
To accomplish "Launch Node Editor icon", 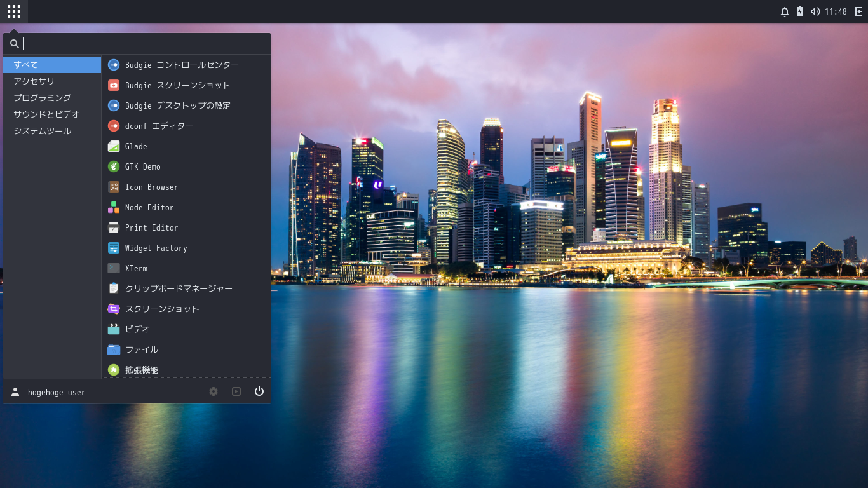I will (114, 207).
